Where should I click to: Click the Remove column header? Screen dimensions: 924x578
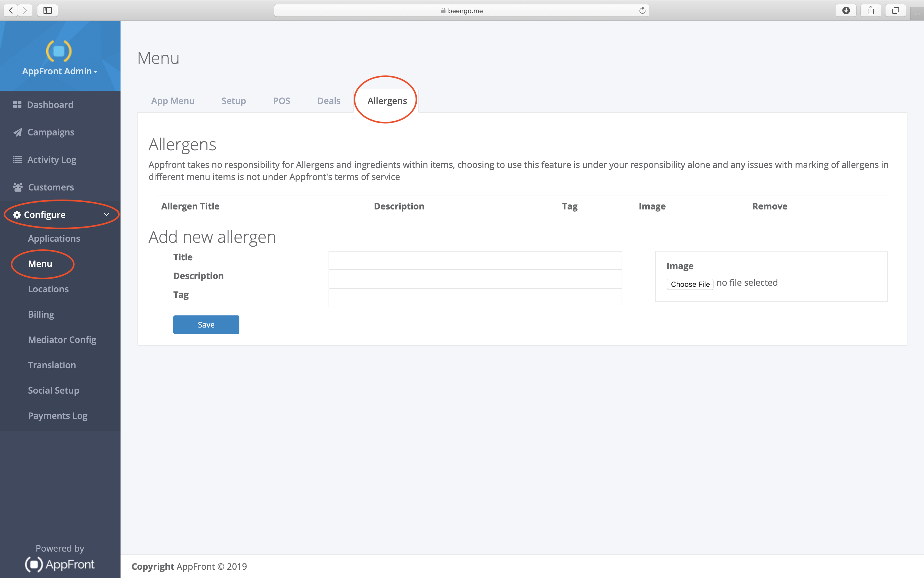tap(770, 206)
